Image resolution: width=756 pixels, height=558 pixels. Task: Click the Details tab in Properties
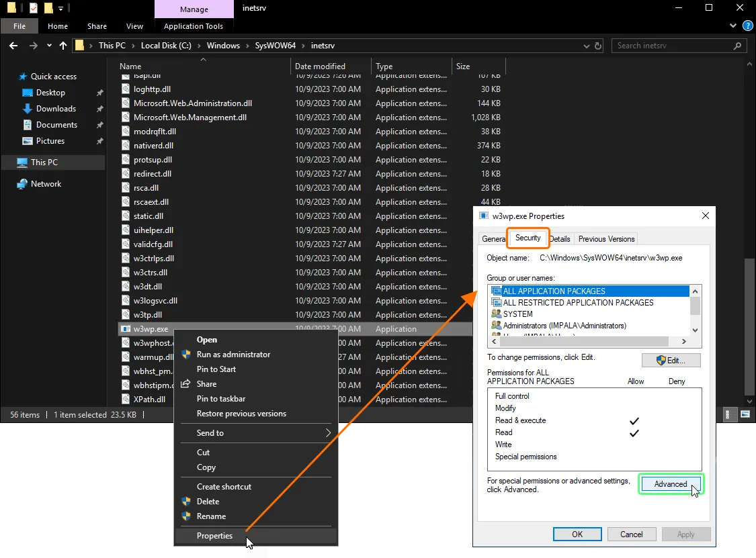tap(560, 239)
